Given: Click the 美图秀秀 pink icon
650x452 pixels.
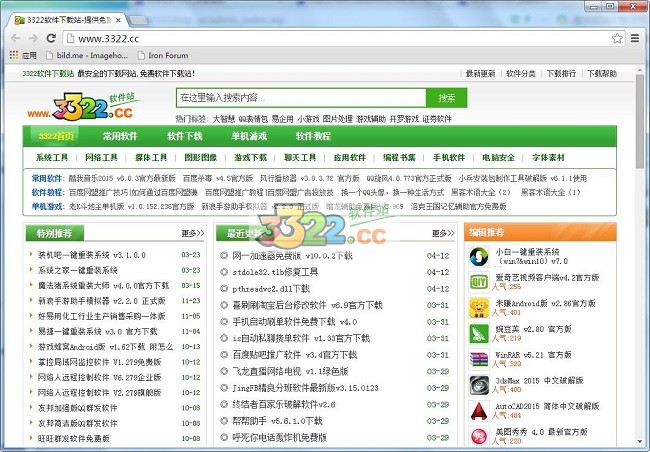Looking at the screenshot, I should (x=479, y=435).
